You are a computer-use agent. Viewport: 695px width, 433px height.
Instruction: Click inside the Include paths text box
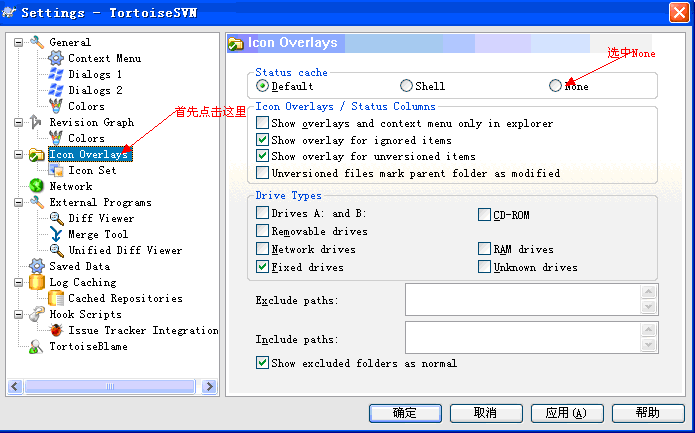click(x=523, y=338)
